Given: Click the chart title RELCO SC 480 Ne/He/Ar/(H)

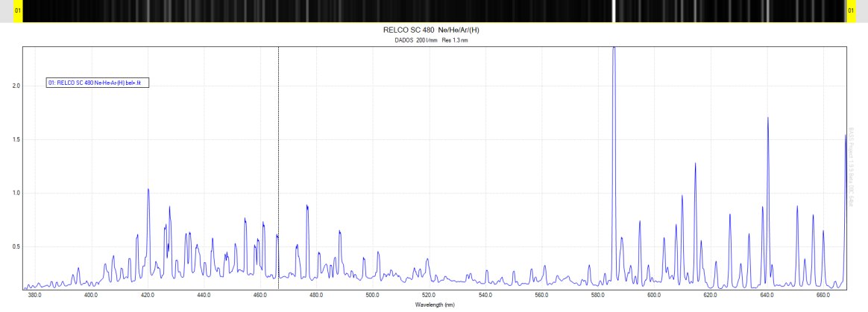Looking at the screenshot, I should click(436, 30).
